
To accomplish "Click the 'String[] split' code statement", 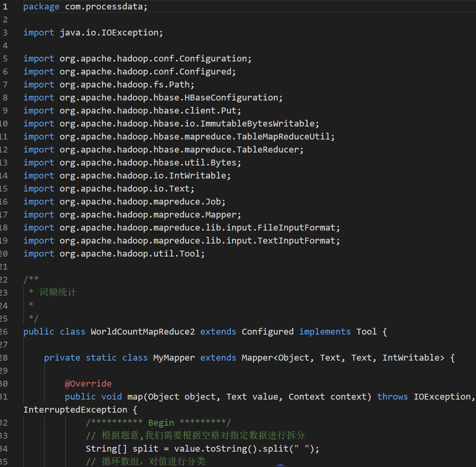I will coord(202,449).
